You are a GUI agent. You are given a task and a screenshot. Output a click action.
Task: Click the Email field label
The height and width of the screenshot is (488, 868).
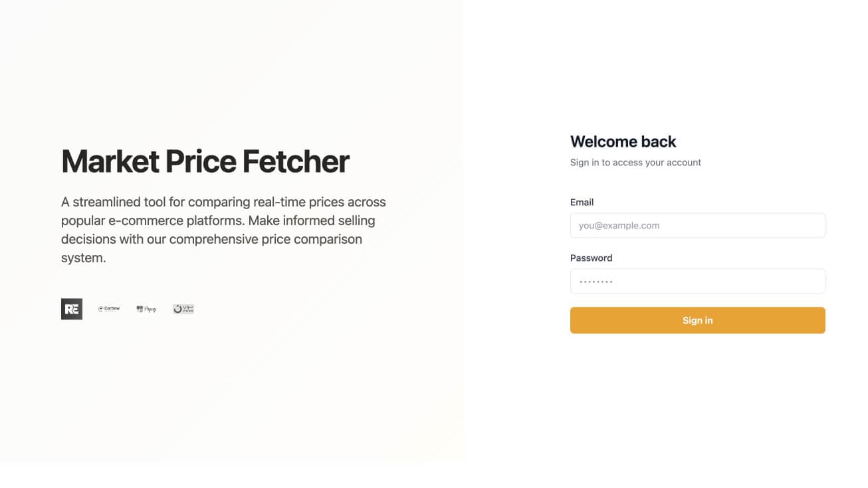(582, 202)
